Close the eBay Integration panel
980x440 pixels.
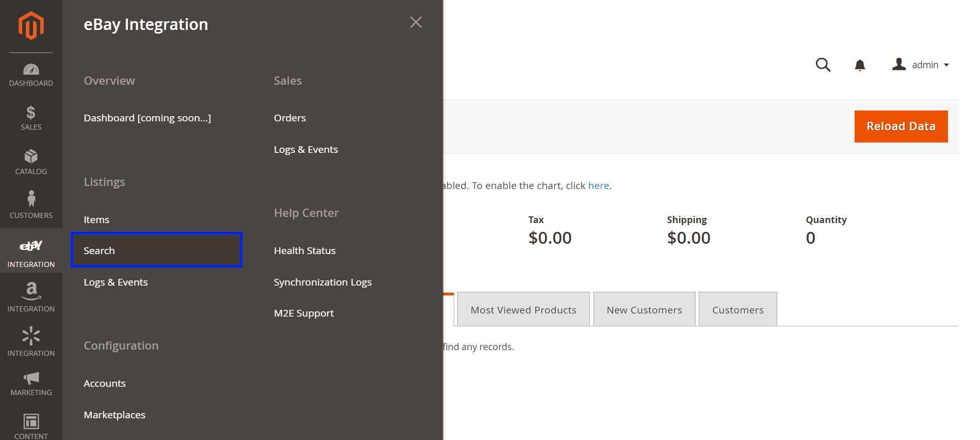click(416, 22)
